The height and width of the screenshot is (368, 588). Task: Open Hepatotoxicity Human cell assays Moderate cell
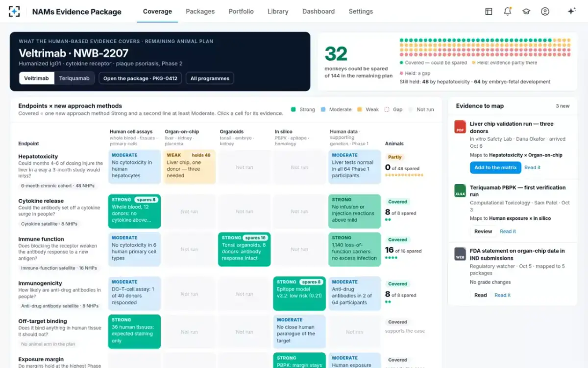point(134,167)
